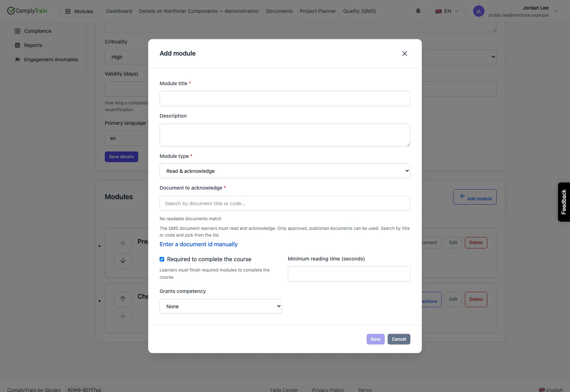Click the Save details button
Screen dimensions: 570x392
(x=121, y=157)
